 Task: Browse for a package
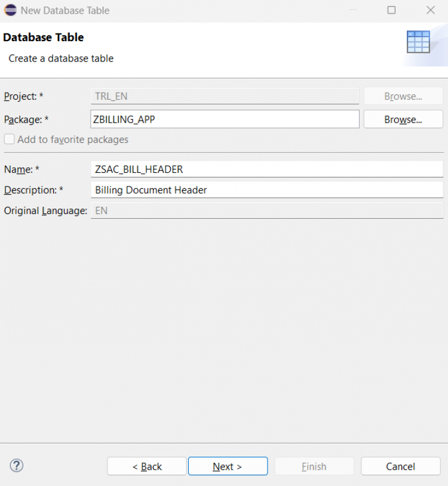(x=403, y=120)
